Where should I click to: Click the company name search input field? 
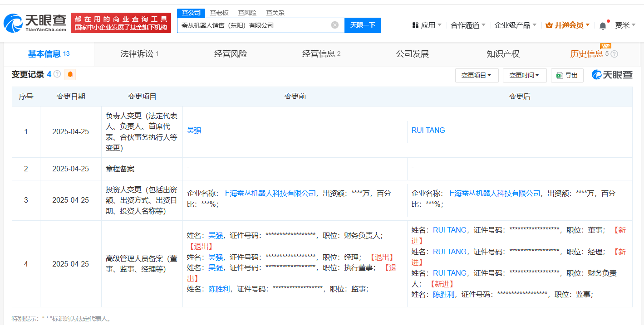point(254,25)
